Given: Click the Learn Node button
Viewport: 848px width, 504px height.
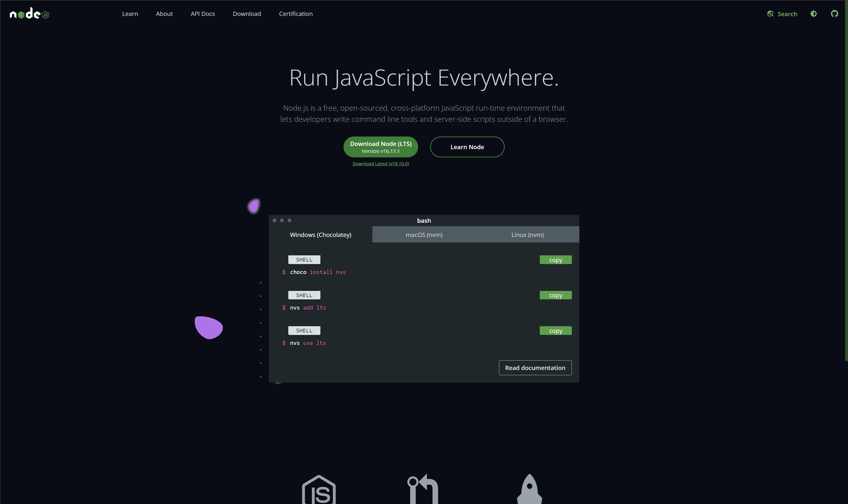Looking at the screenshot, I should [x=467, y=147].
